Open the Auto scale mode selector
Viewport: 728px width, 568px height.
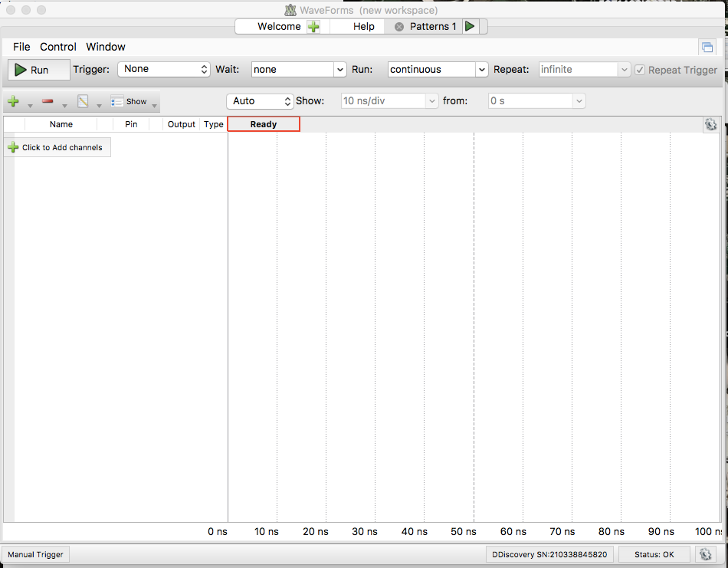260,101
